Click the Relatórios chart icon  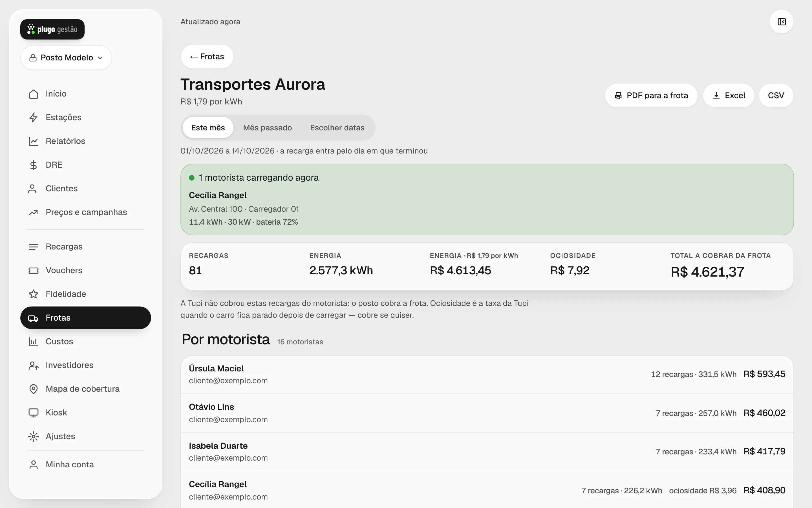33,141
